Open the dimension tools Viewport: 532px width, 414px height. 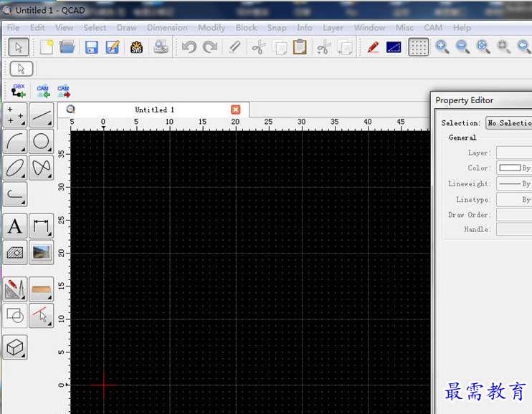[42, 226]
